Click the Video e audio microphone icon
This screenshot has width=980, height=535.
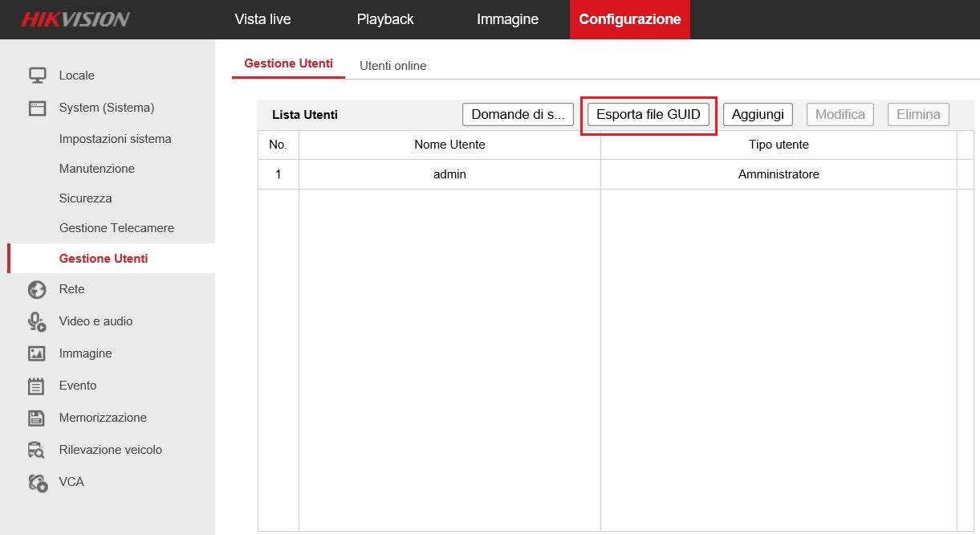click(37, 321)
